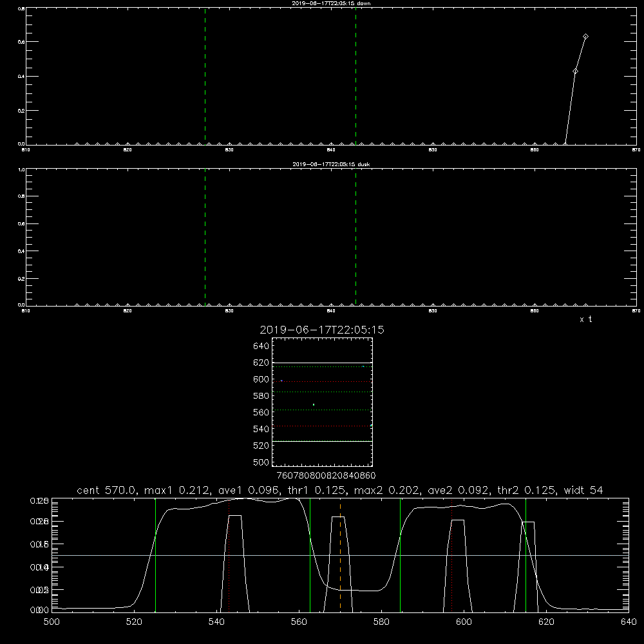Click the lower raised diamond point near 0.4 in dawn plot
The height and width of the screenshot is (644, 644).
(575, 71)
